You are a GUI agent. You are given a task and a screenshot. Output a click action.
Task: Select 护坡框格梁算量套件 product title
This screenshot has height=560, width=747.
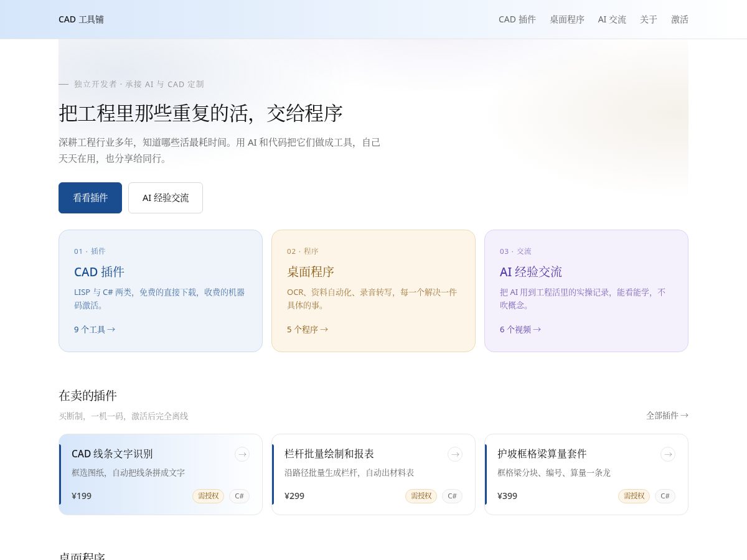(542, 454)
